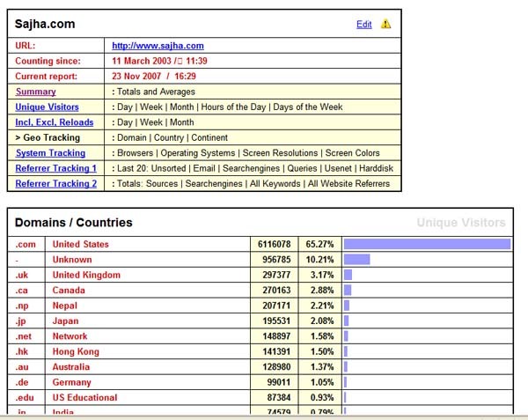Click the Nepal country entry
This screenshot has width=528, height=420.
[x=67, y=306]
